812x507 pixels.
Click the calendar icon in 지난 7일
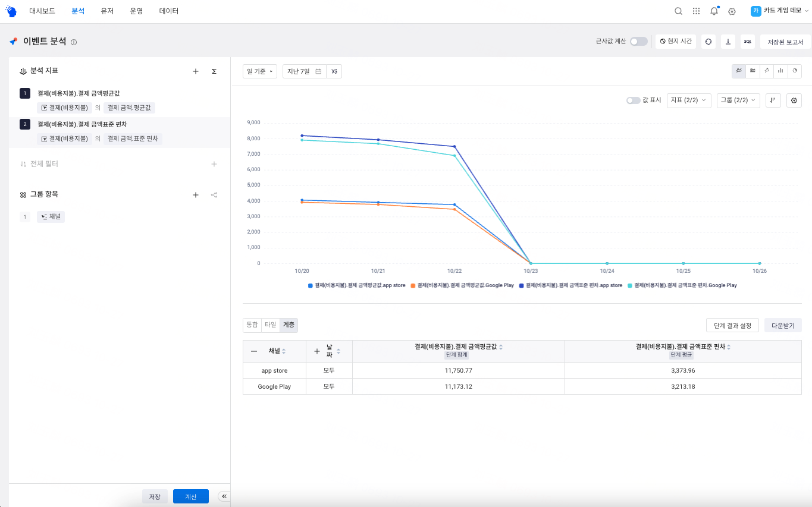(318, 71)
